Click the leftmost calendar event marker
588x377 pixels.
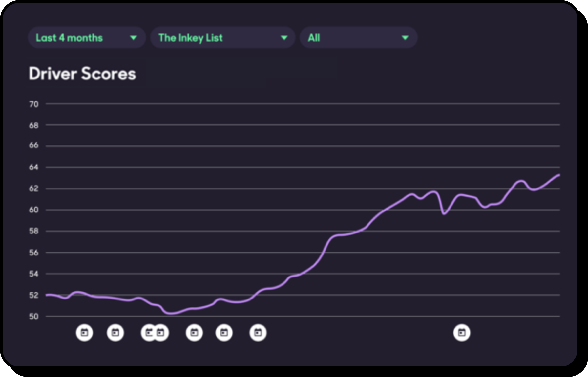click(x=84, y=333)
